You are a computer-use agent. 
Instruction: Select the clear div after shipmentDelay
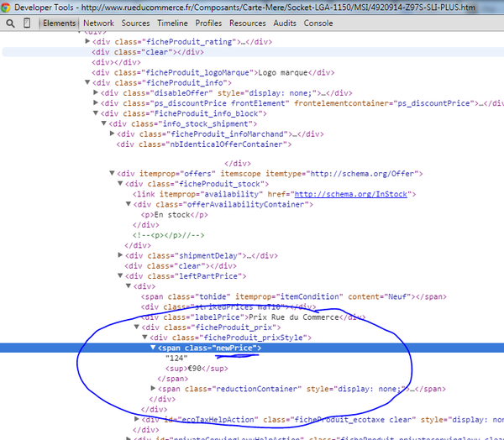click(181, 266)
